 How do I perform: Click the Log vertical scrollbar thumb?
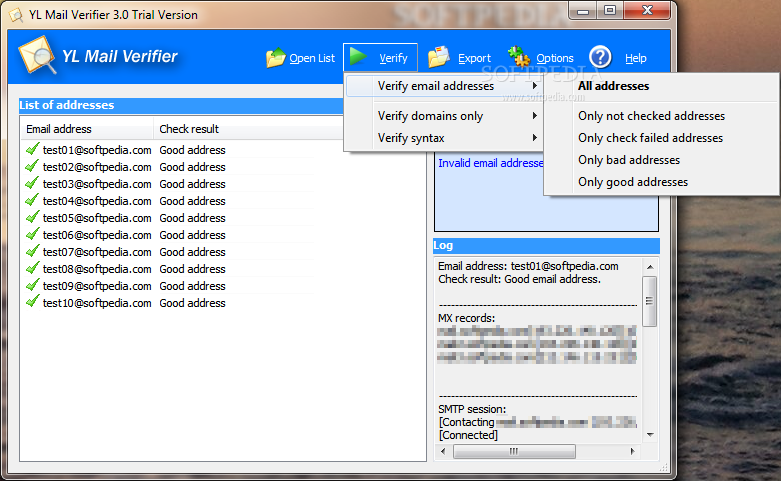click(x=650, y=301)
